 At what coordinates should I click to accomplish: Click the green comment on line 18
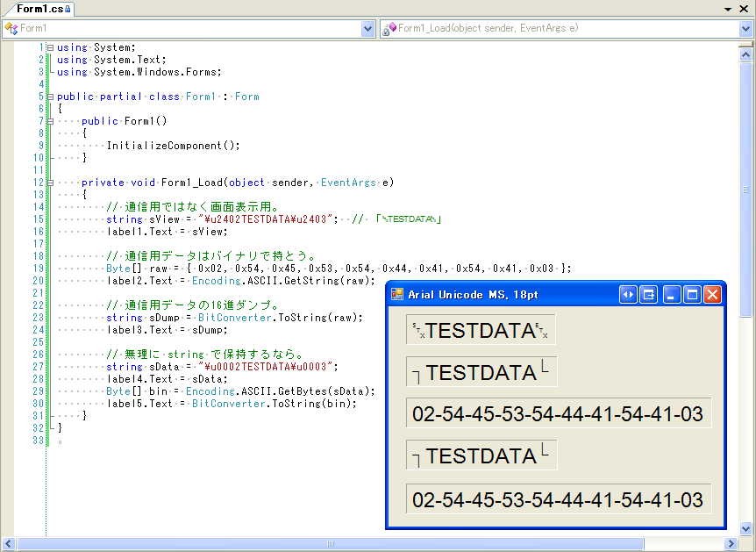[x=211, y=256]
